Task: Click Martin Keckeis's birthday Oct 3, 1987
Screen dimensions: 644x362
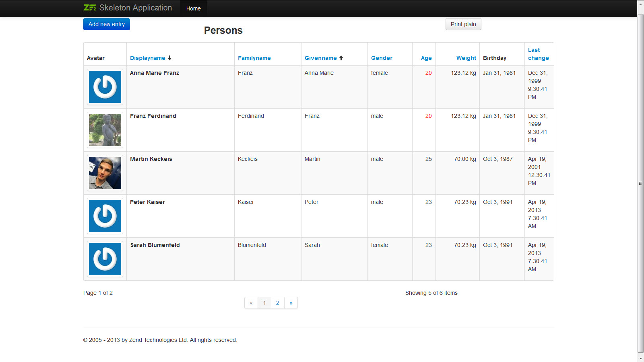Action: click(x=498, y=159)
